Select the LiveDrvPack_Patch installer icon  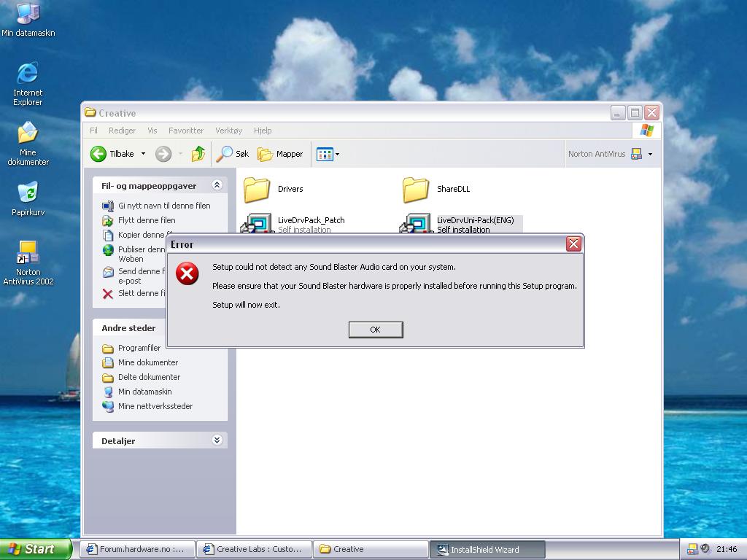tap(256, 224)
